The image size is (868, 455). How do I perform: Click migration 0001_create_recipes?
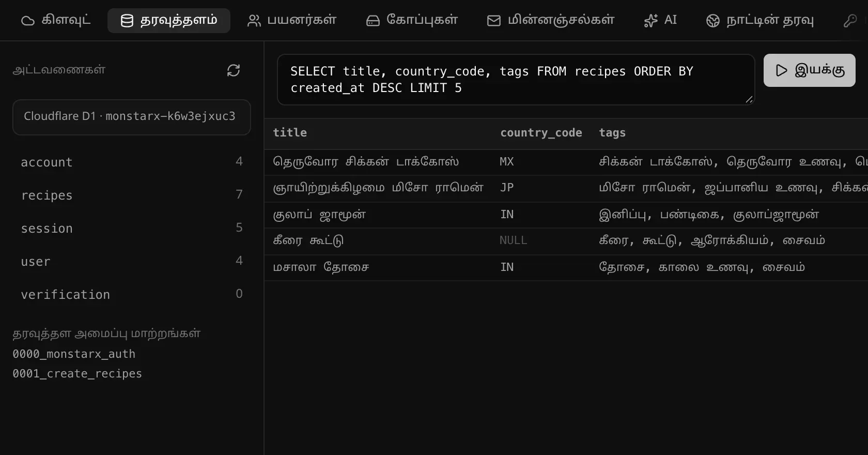[77, 374]
